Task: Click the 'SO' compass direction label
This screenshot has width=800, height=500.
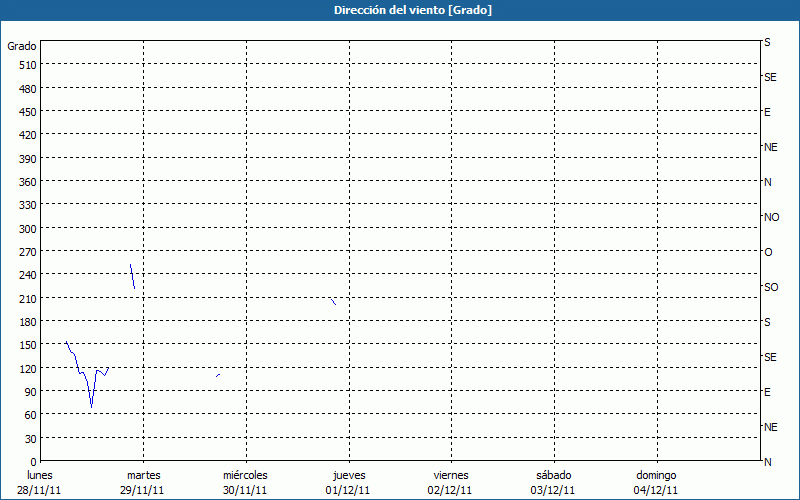Action: (x=771, y=288)
